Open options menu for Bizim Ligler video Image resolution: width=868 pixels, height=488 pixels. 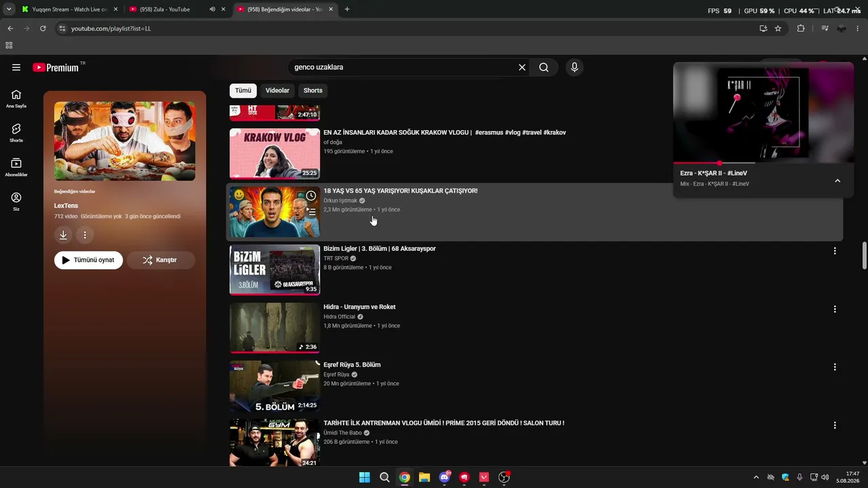[835, 251]
